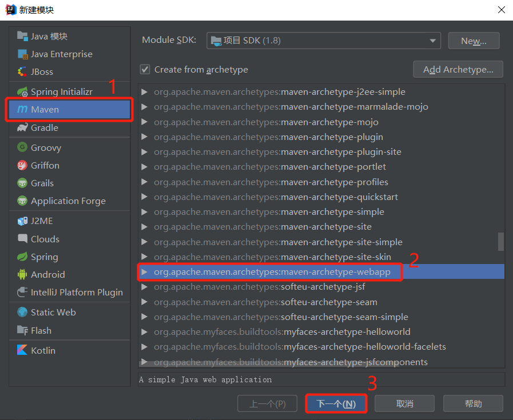Click the 下一个(N) button
This screenshot has height=420, width=513.
[336, 403]
